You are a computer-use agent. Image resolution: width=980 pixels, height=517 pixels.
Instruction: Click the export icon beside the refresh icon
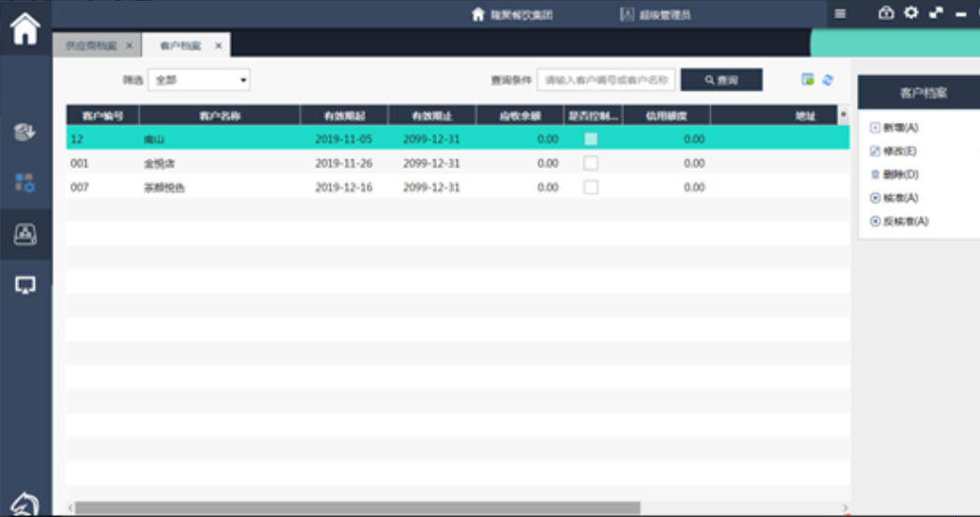807,81
